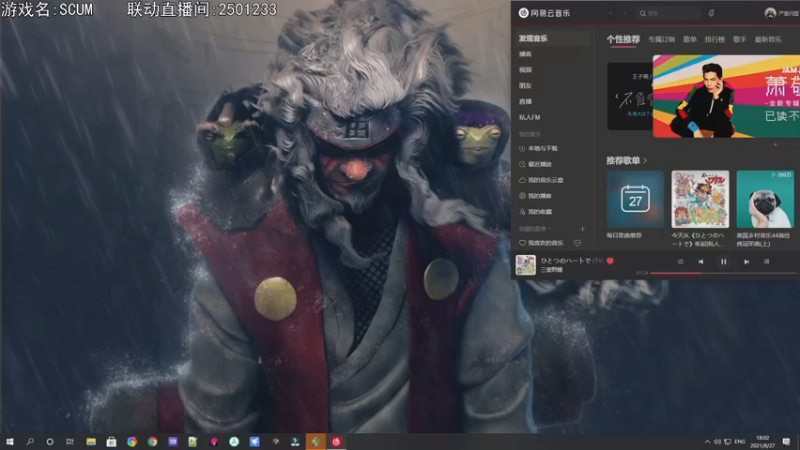Open 我喜欢的音乐 playlist
The width and height of the screenshot is (800, 450).
point(541,243)
